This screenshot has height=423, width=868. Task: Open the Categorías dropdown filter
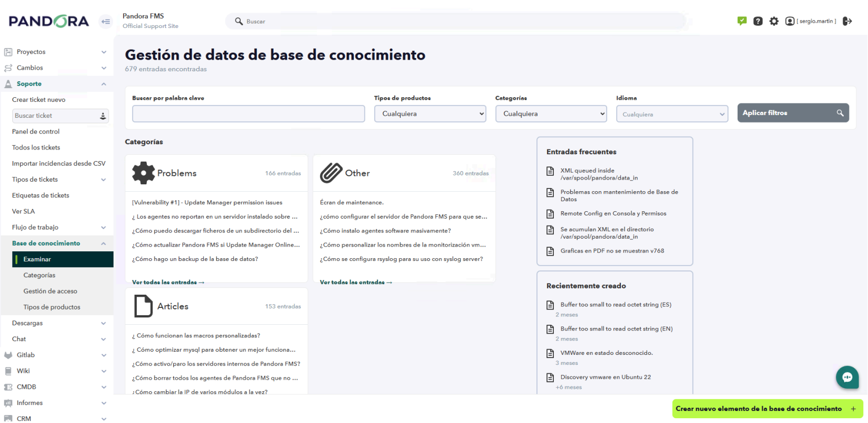click(x=551, y=114)
